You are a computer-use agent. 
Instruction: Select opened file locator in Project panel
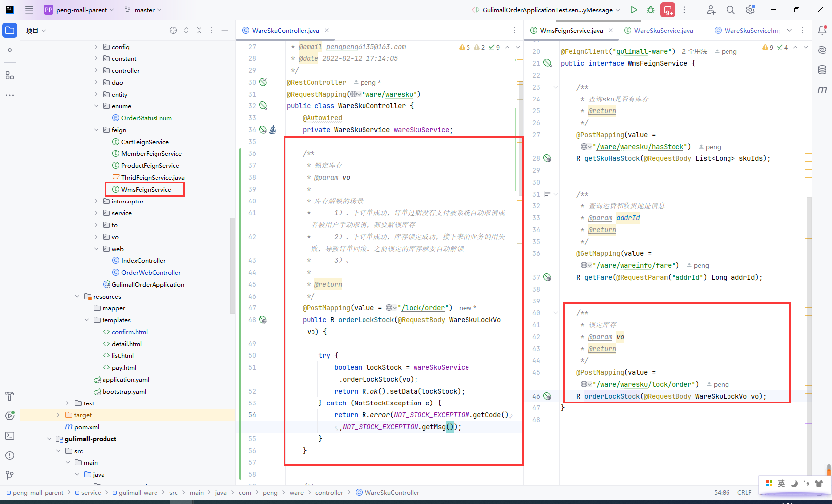pos(173,30)
